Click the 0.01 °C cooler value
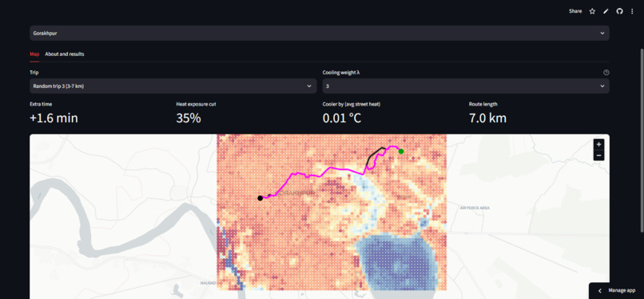 coord(342,118)
